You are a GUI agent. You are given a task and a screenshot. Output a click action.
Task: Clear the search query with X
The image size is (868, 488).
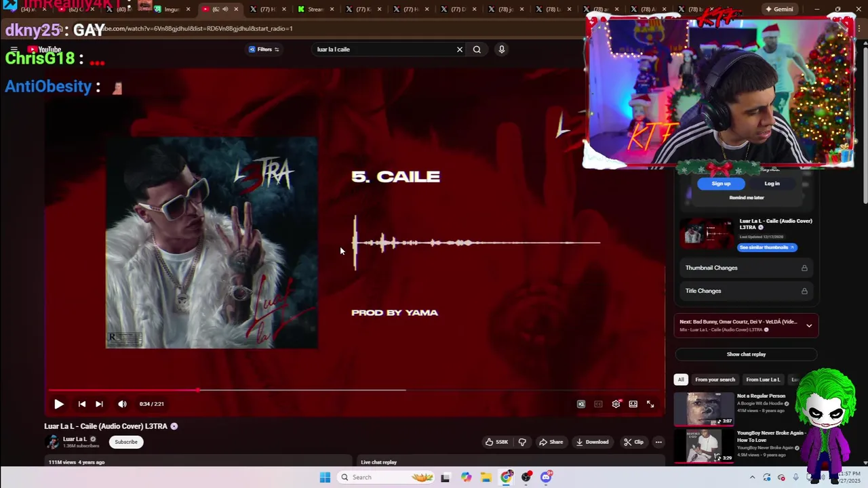click(460, 49)
